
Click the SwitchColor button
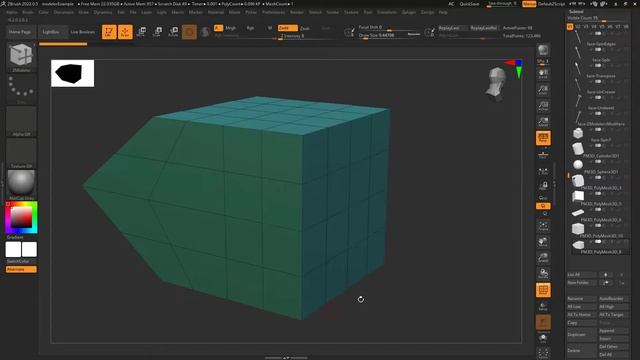pyautogui.click(x=18, y=261)
